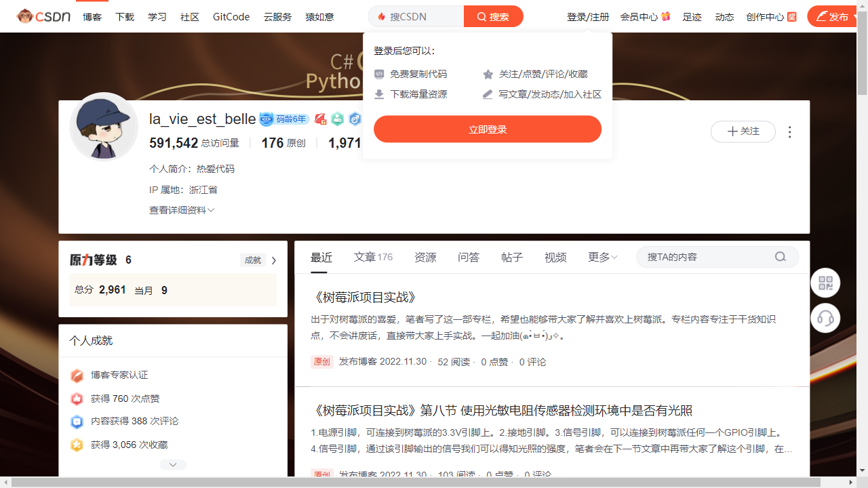Image resolution: width=868 pixels, height=488 pixels.
Task: Click 登录/注册 link
Action: click(588, 17)
